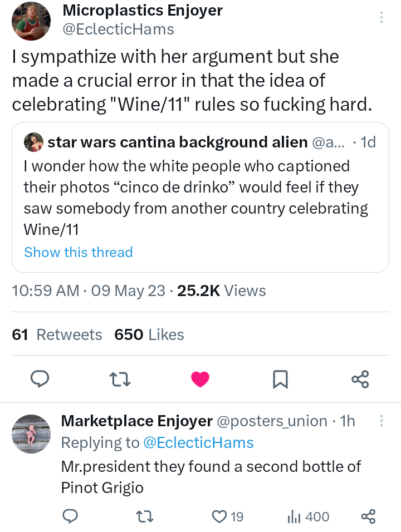Share the main tweet
This screenshot has width=401, height=532.
(x=360, y=380)
